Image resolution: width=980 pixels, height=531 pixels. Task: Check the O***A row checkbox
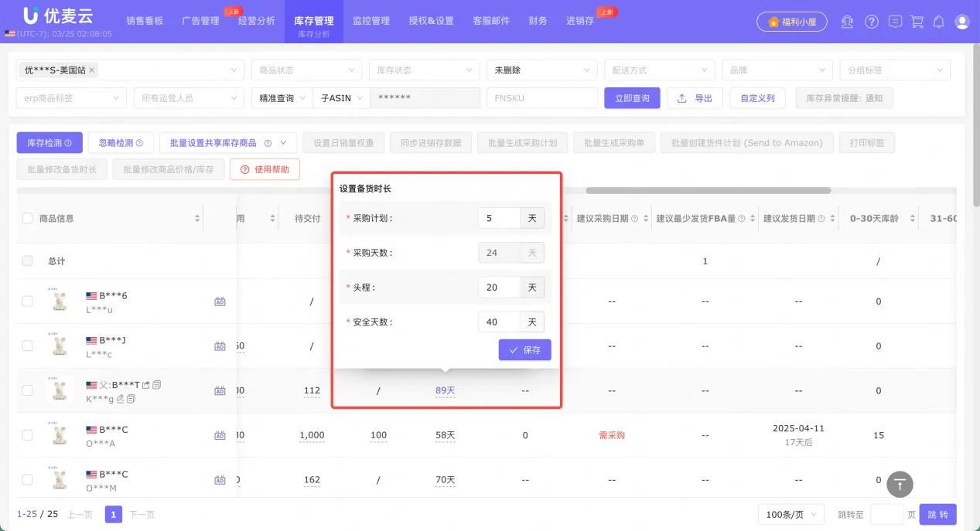click(27, 435)
